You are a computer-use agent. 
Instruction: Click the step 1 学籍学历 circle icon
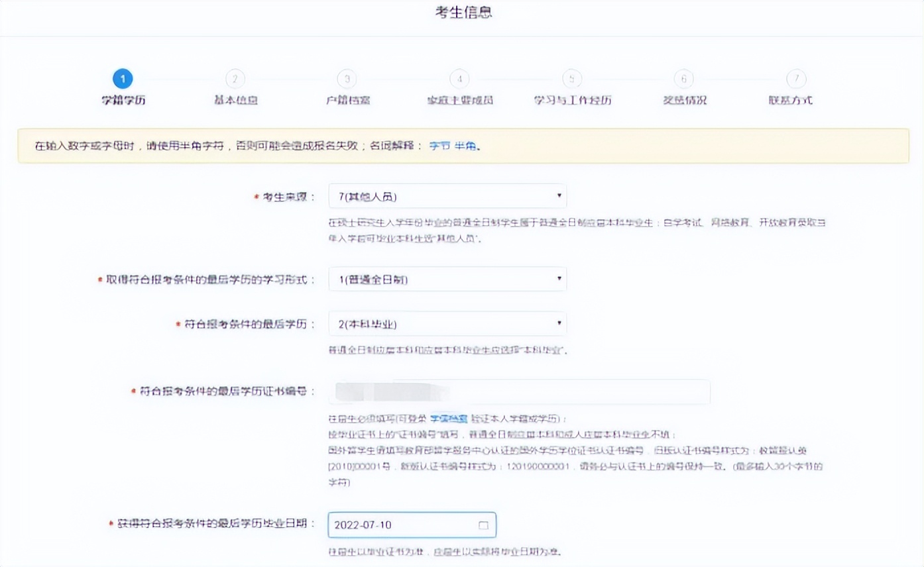tap(122, 77)
